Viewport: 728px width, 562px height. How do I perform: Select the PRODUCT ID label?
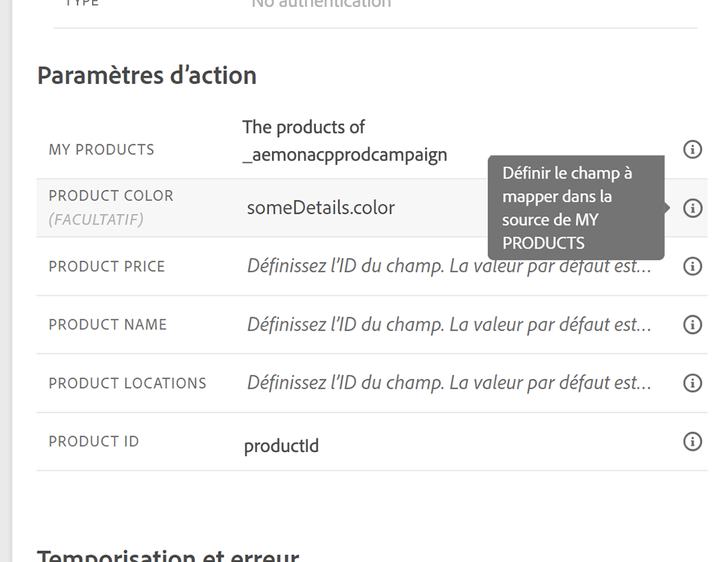tap(93, 441)
